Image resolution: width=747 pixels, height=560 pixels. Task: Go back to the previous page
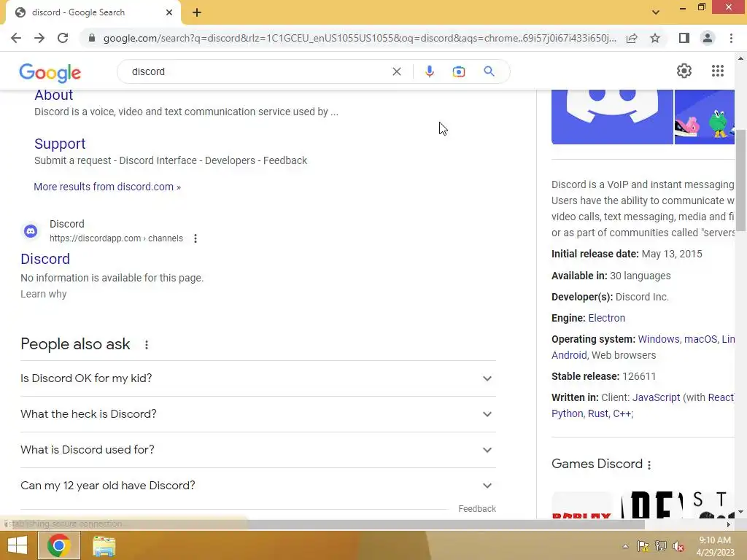pyautogui.click(x=16, y=38)
